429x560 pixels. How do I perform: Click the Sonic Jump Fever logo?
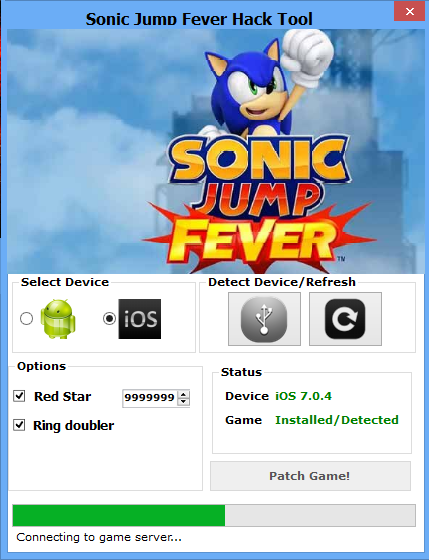pos(259,204)
